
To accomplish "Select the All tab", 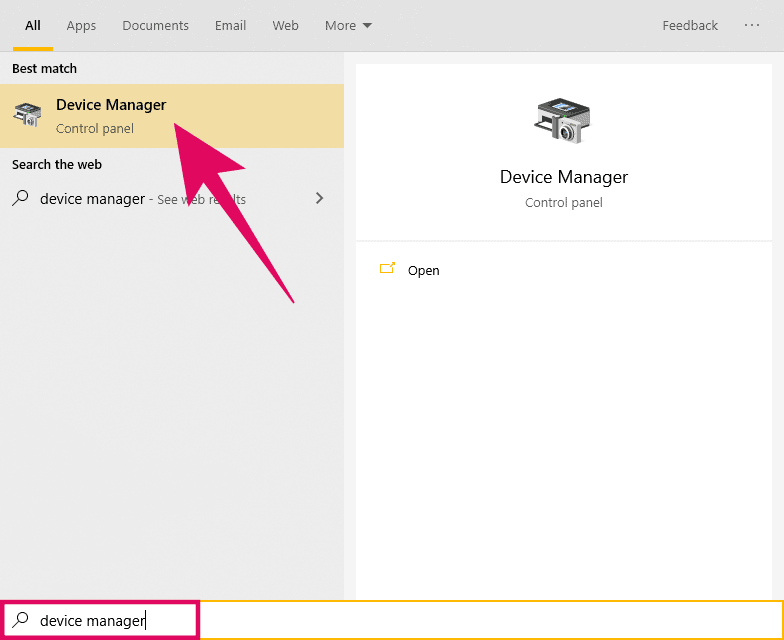I will [33, 26].
